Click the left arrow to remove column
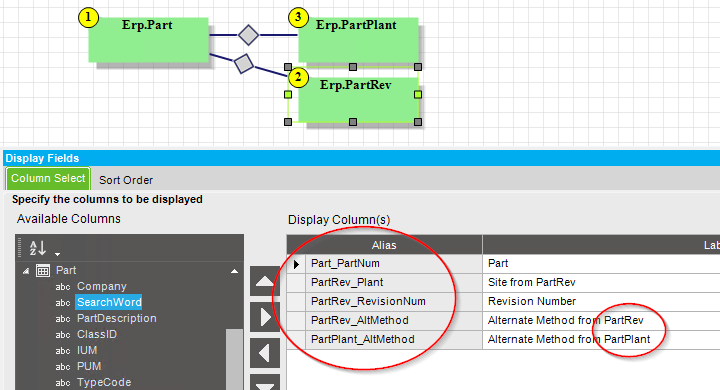 click(264, 353)
